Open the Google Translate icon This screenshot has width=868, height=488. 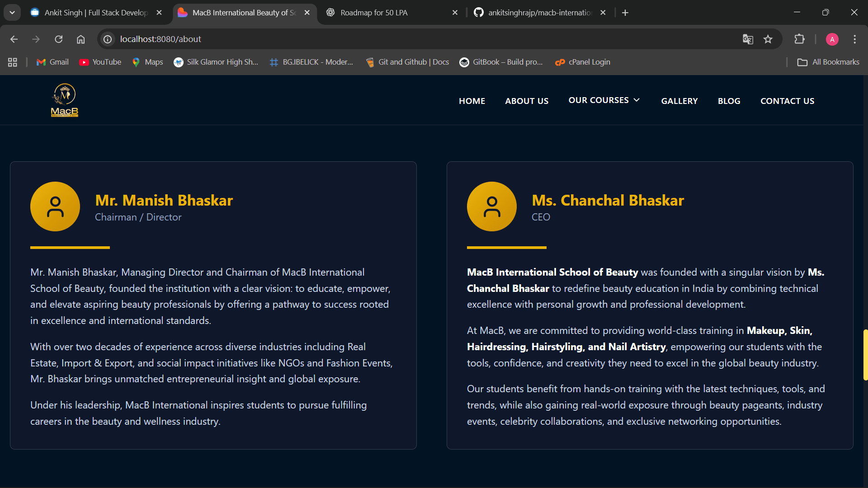coord(748,39)
